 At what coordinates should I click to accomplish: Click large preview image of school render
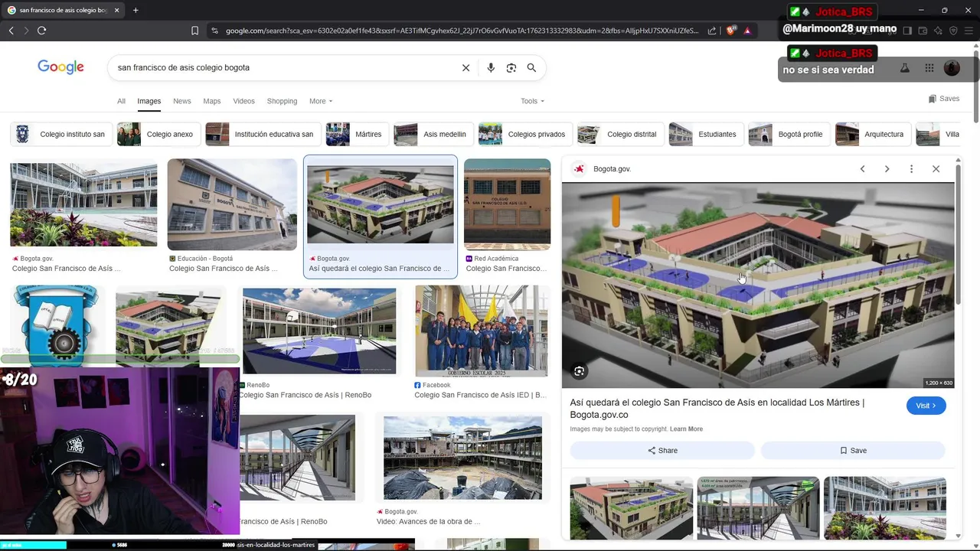point(758,285)
